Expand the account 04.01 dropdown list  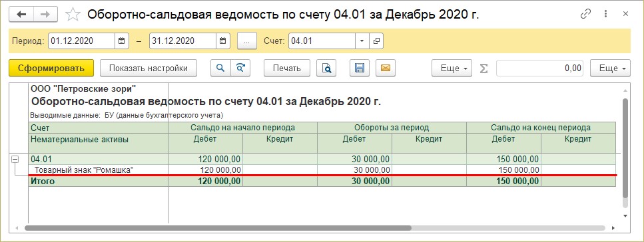coord(362,41)
